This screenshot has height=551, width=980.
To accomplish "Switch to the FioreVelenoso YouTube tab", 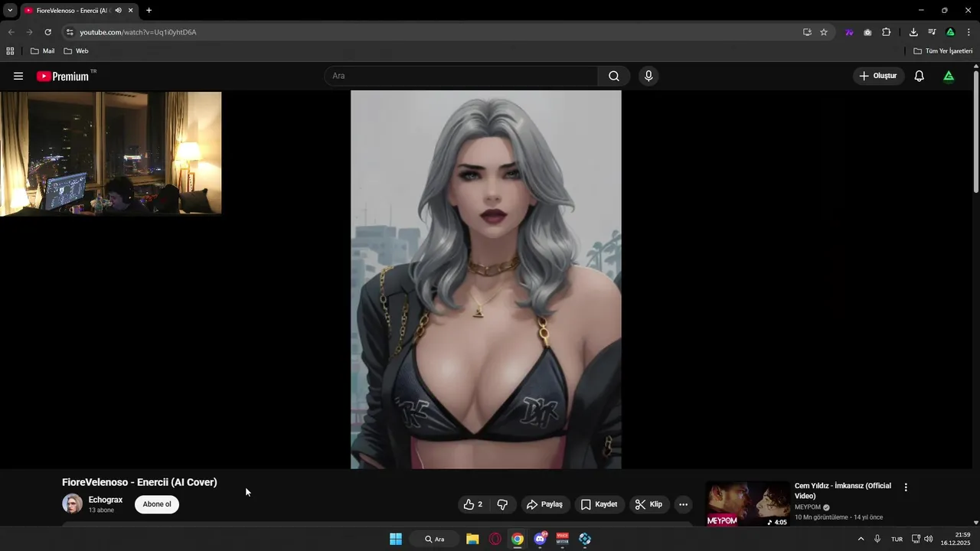I will coord(73,11).
